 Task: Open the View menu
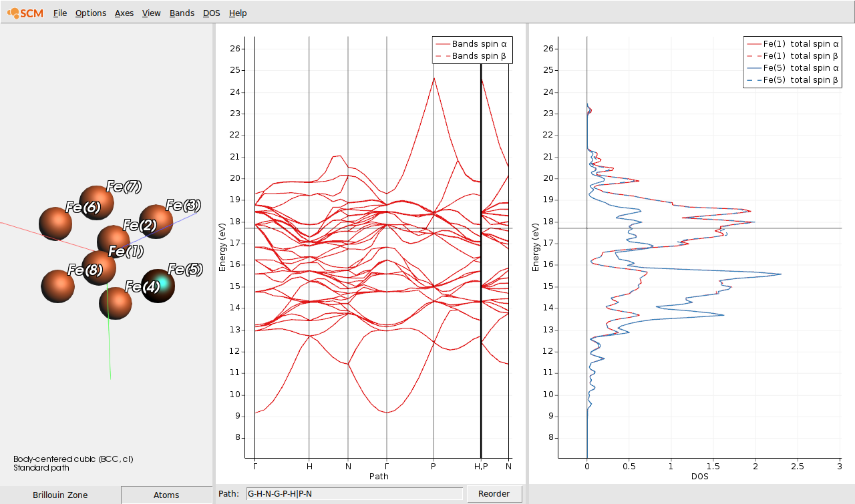click(151, 13)
